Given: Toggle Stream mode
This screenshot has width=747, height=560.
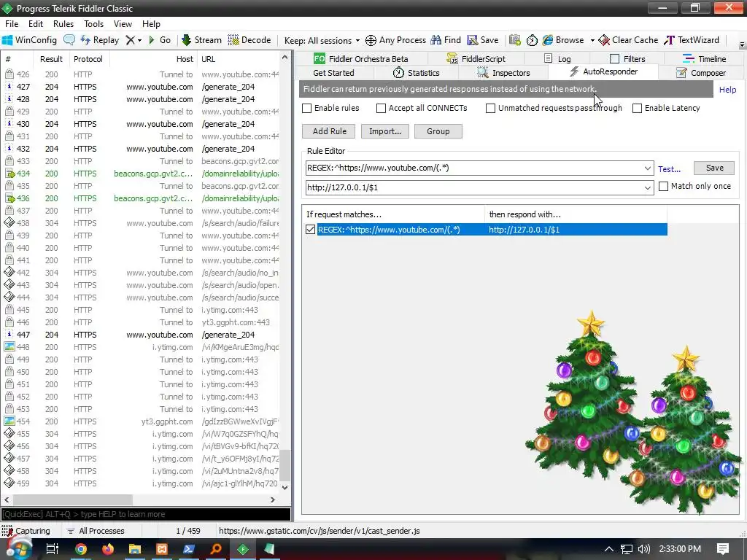Looking at the screenshot, I should (x=202, y=40).
